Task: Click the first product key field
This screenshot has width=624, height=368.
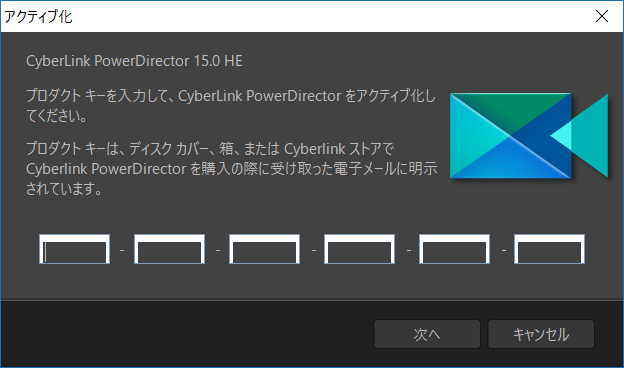Action: tap(74, 249)
